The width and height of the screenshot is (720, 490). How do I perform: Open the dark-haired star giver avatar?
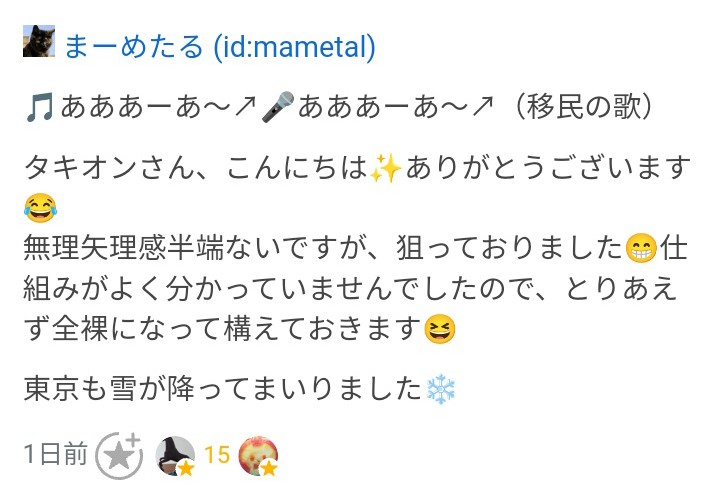point(175,455)
